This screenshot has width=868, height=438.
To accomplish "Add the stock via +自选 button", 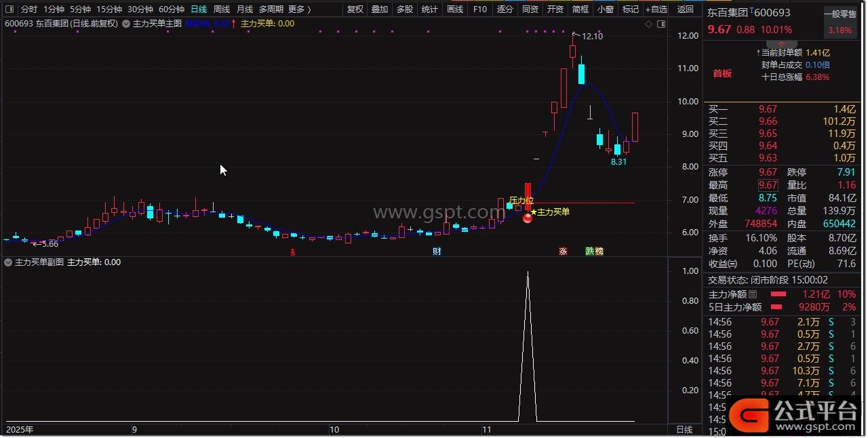I will [x=656, y=9].
